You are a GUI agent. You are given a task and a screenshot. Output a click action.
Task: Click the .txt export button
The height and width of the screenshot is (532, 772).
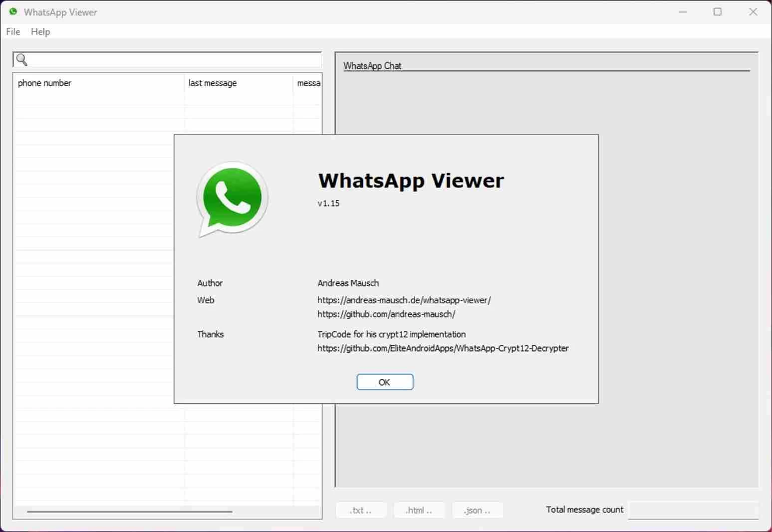(361, 510)
